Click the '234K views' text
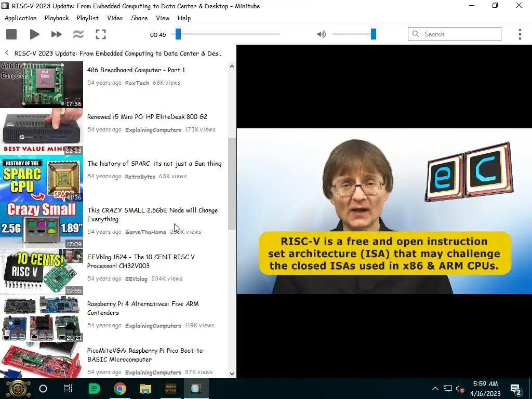The image size is (532, 399). [x=167, y=278]
